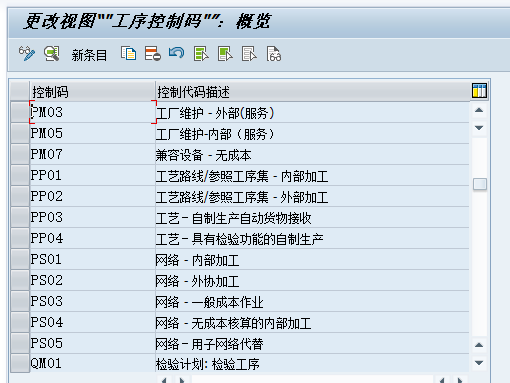Toggle display/change mode pencil icon
The image size is (510, 383).
pos(27,54)
